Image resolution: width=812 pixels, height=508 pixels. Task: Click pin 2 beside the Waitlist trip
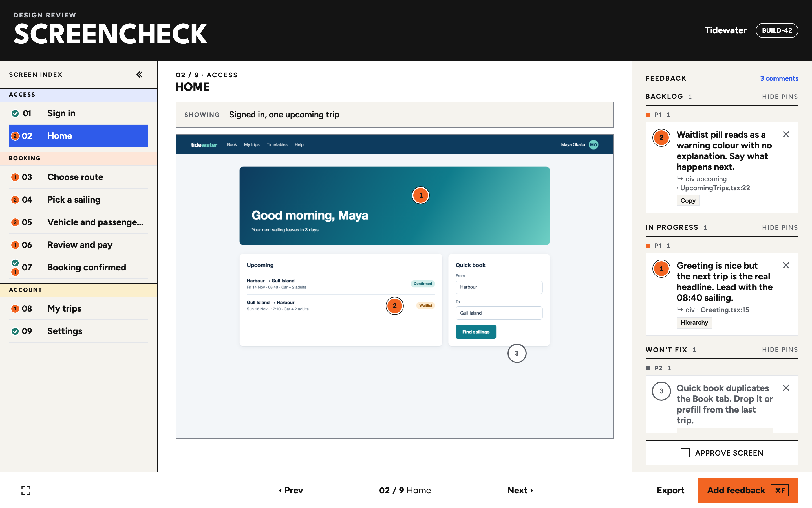click(x=395, y=306)
